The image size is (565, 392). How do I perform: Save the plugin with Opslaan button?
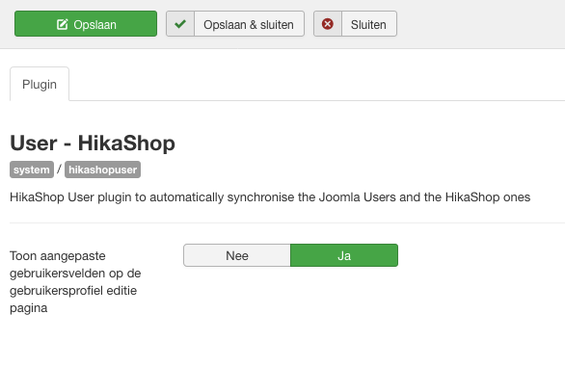(x=86, y=24)
